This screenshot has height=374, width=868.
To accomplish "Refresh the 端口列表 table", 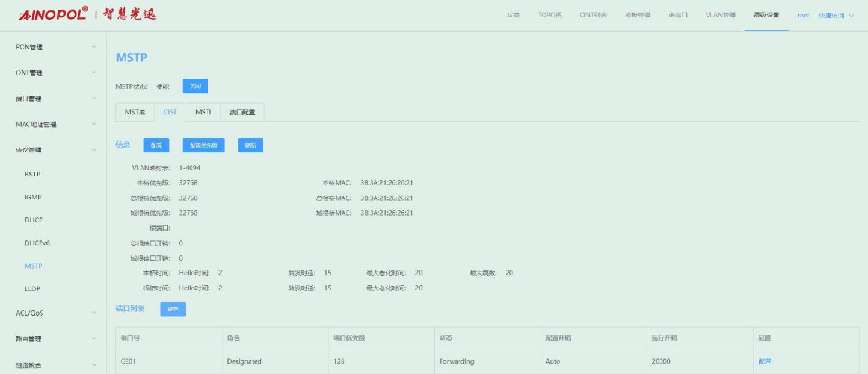I will [x=173, y=309].
